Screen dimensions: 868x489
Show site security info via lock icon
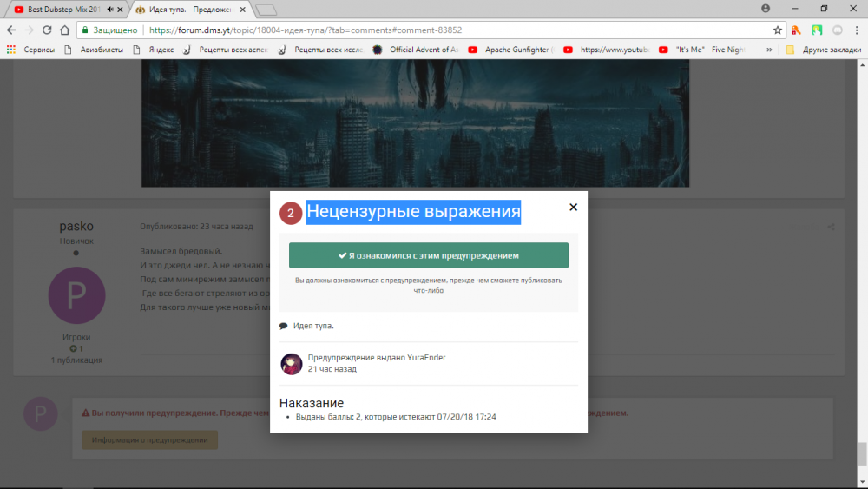tap(85, 30)
